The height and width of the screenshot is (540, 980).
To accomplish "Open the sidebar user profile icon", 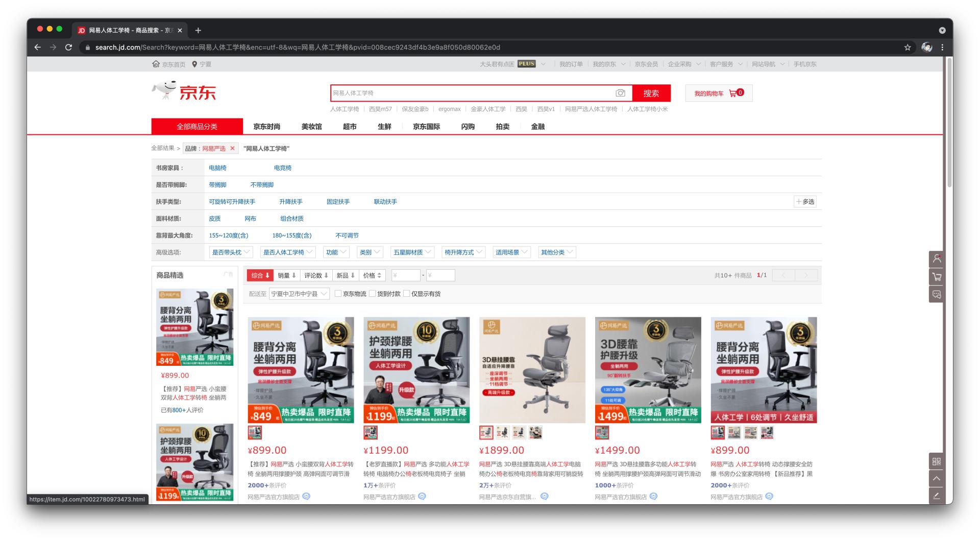I will [x=937, y=259].
